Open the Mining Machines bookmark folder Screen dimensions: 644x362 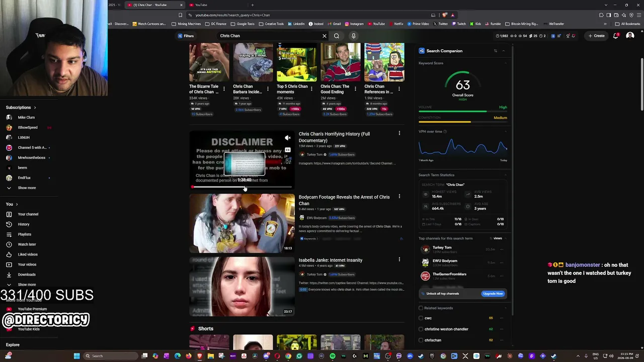click(186, 24)
